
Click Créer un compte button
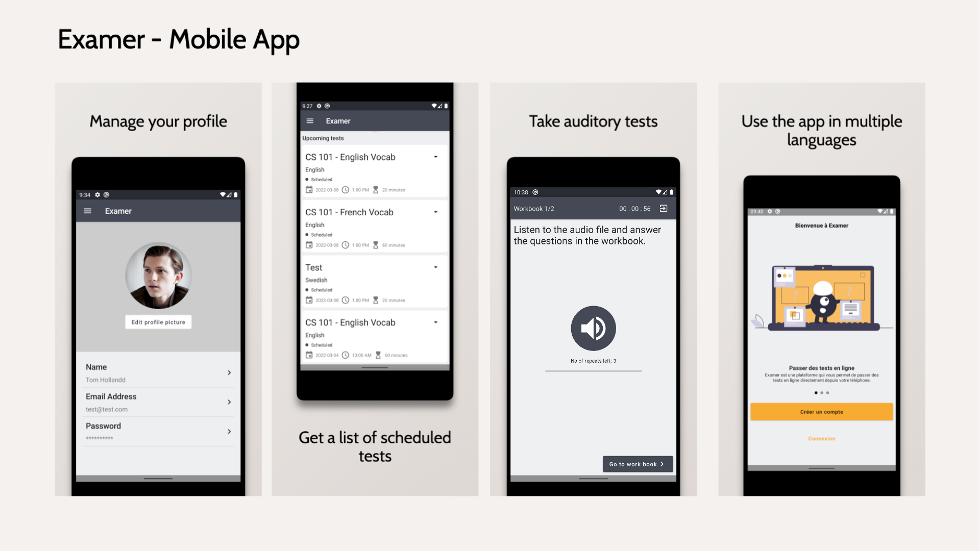pos(821,411)
